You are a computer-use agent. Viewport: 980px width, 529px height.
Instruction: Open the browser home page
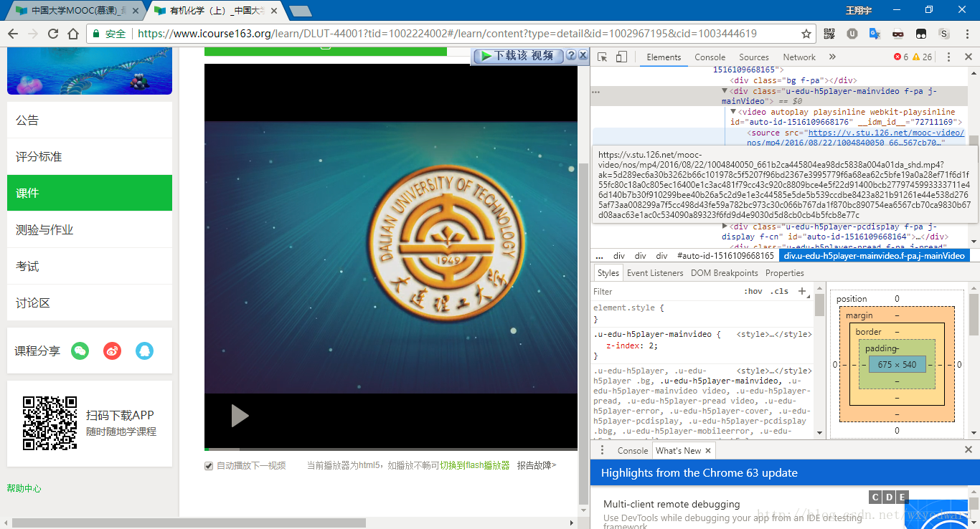click(72, 34)
